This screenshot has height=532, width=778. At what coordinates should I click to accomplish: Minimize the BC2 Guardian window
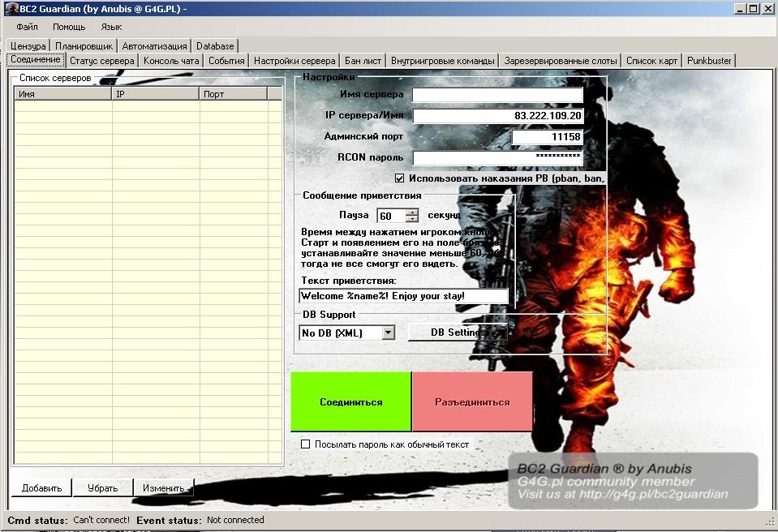click(741, 8)
